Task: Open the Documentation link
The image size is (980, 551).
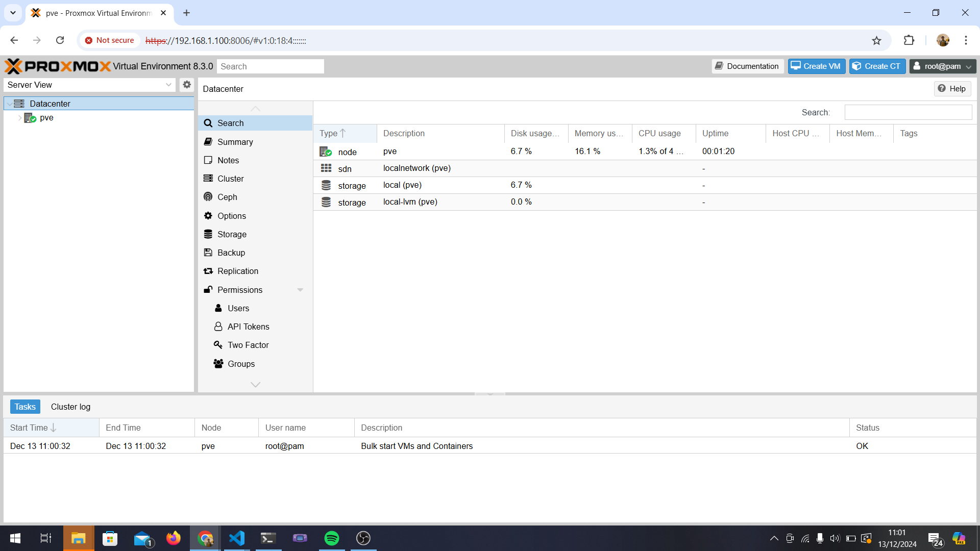Action: tap(748, 66)
